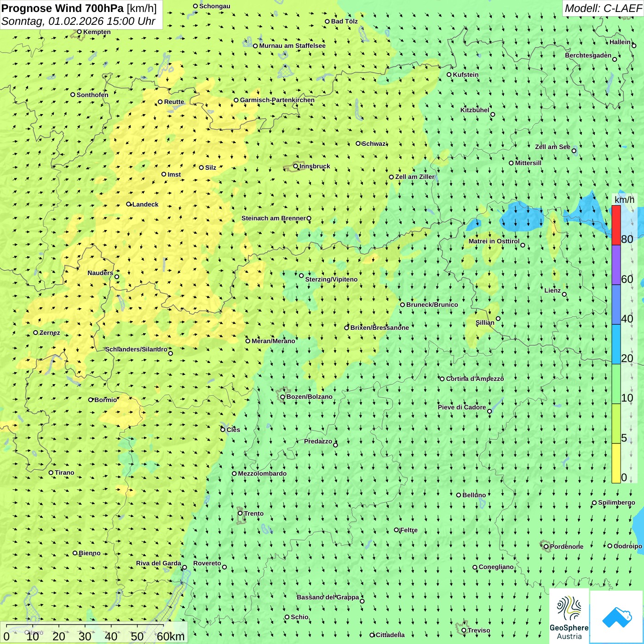Screen dimensions: 644x644
Task: Click the Bad Tölz marker
Action: 327,21
